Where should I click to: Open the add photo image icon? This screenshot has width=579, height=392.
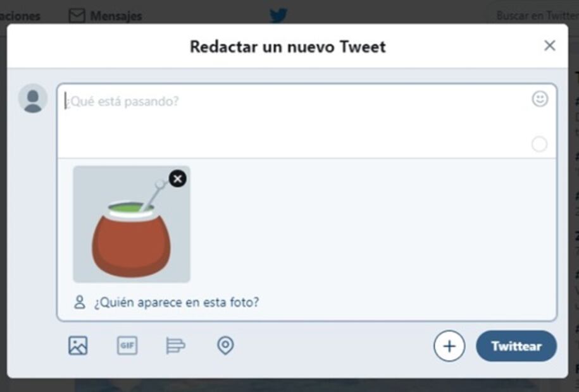78,346
